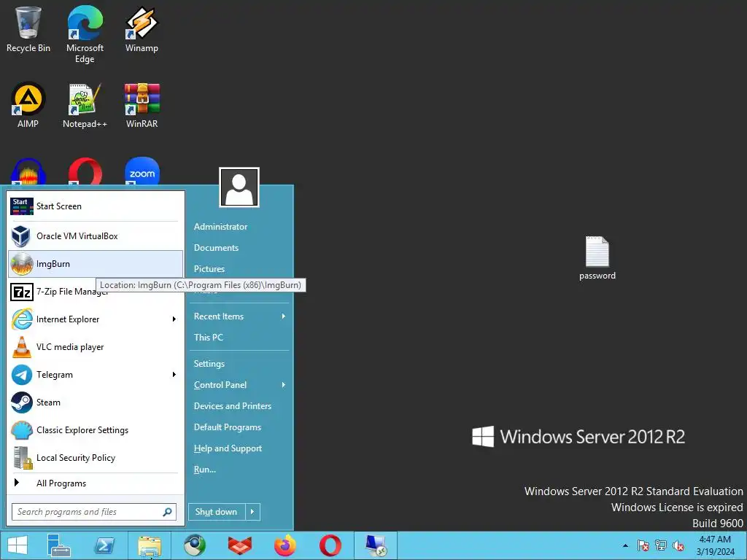747x560 pixels.
Task: Open Classic Explorer Settings
Action: click(x=96, y=430)
